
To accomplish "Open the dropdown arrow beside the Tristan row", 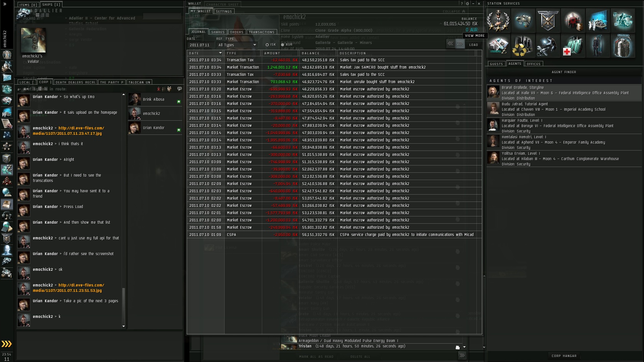I will 464,347.
